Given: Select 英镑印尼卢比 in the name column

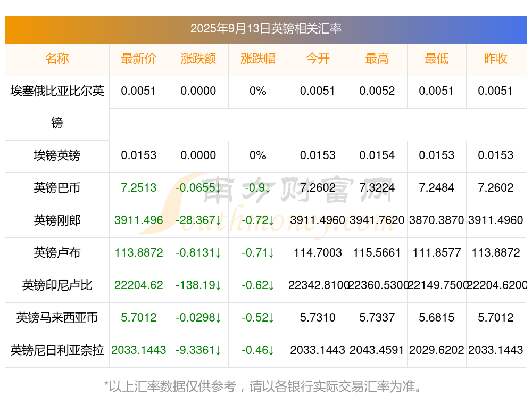Looking at the screenshot, I should click(x=57, y=285).
